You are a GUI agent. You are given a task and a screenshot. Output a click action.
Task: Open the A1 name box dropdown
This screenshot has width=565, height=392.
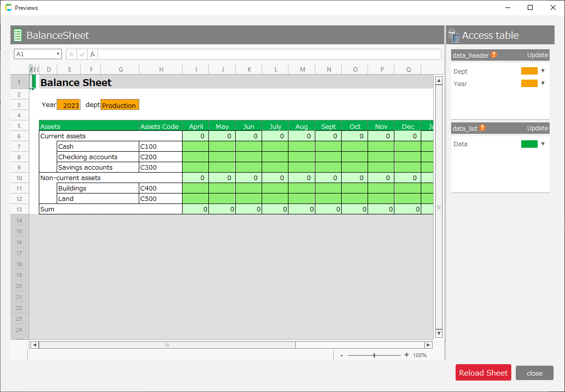coord(58,54)
